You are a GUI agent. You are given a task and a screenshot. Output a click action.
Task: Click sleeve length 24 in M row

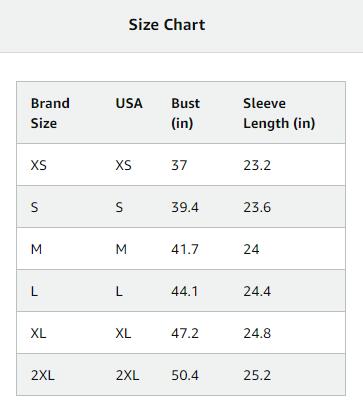pyautogui.click(x=251, y=249)
